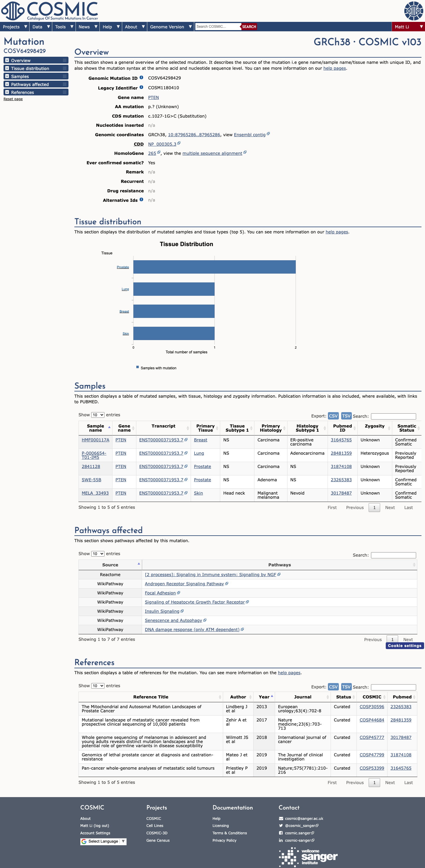
Task: Toggle the Tissue distribution section visibility box
Action: (x=7, y=69)
